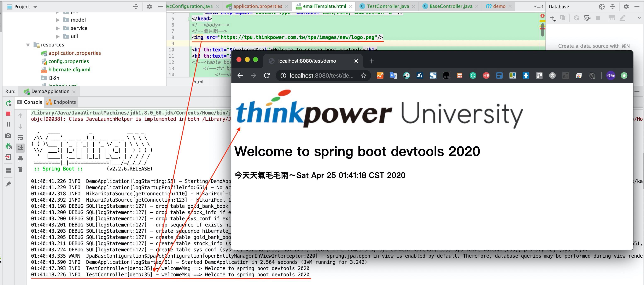Expand the service folder
Viewport: 644px width, 285px height.
58,28
